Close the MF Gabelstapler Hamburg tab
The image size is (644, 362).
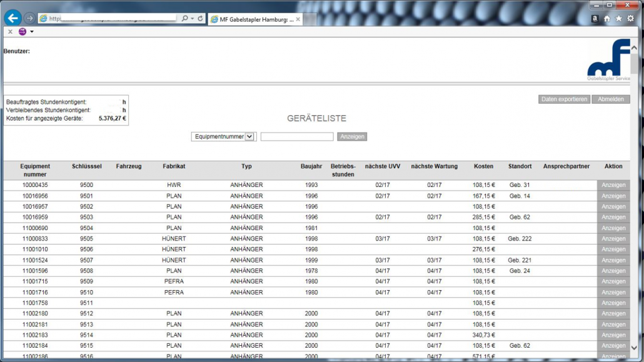coord(298,19)
